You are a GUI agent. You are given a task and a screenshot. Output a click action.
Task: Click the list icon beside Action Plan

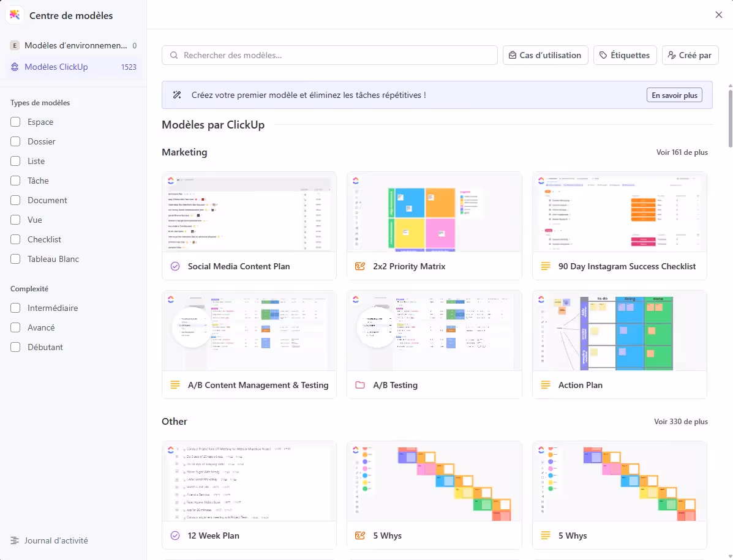pyautogui.click(x=546, y=385)
